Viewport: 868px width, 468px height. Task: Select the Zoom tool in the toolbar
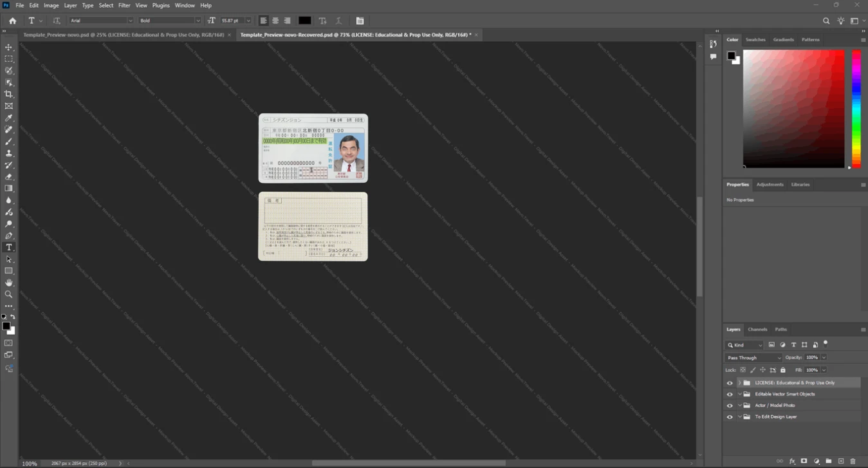[x=9, y=294]
